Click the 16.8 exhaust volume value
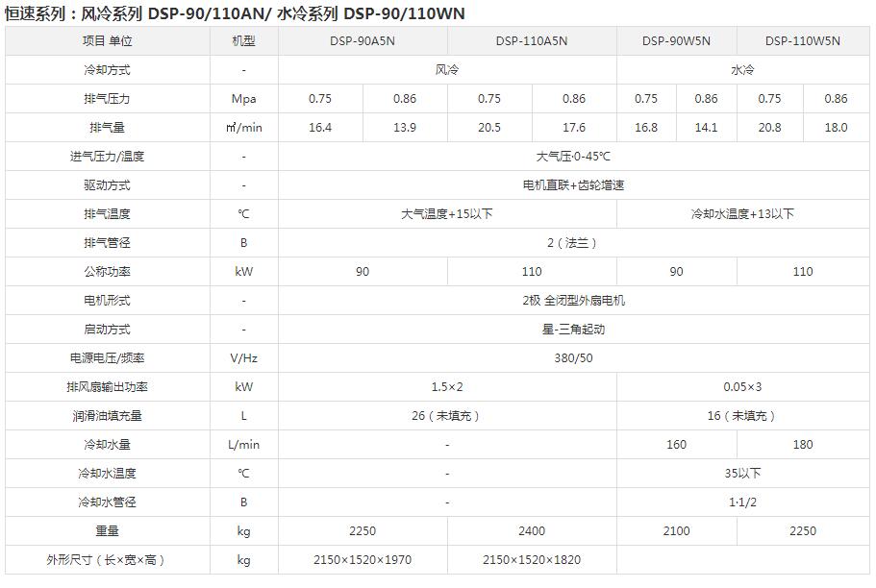The image size is (876, 588). 646,128
